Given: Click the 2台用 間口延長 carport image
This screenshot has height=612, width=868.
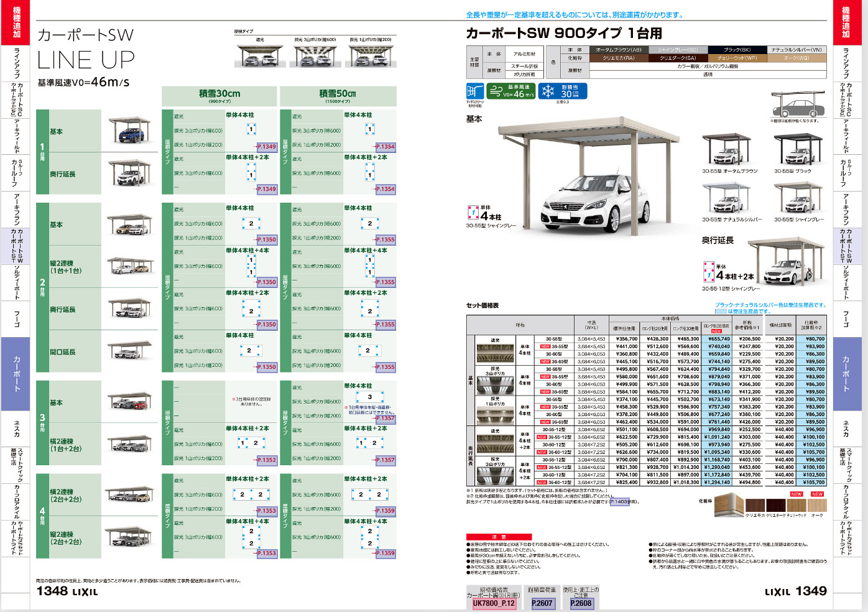Looking at the screenshot, I should 129,351.
